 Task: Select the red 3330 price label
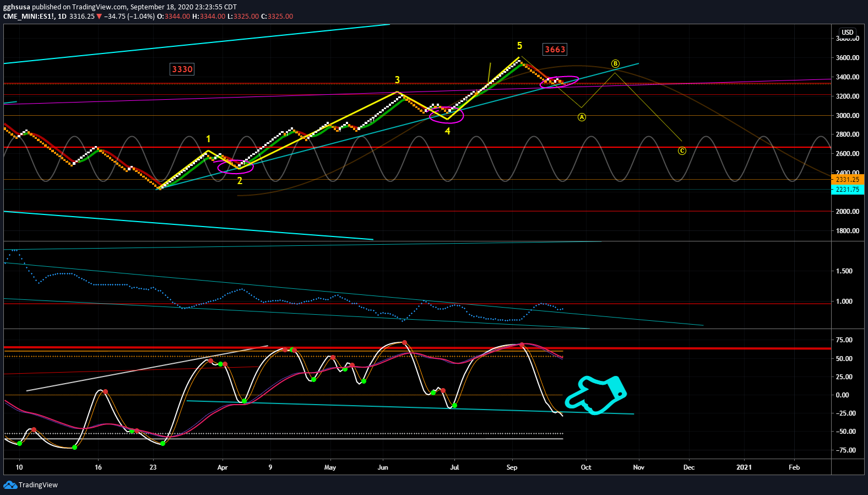pos(182,69)
